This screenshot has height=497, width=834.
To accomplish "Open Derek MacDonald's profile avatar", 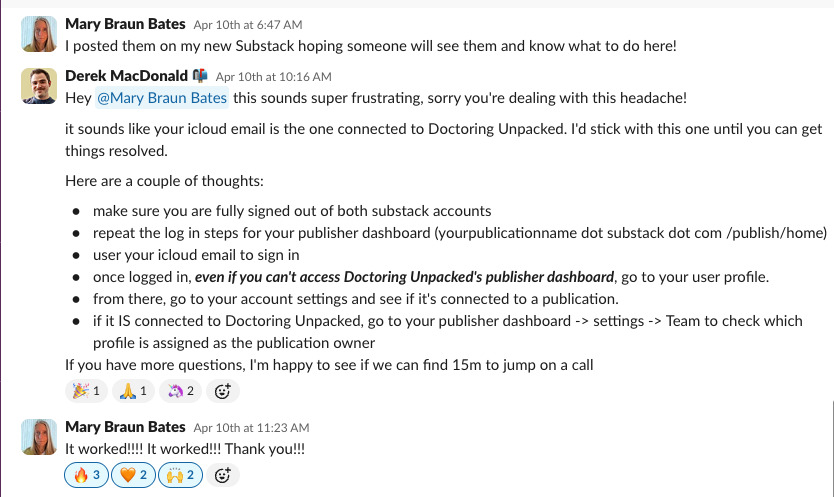I will pyautogui.click(x=39, y=86).
